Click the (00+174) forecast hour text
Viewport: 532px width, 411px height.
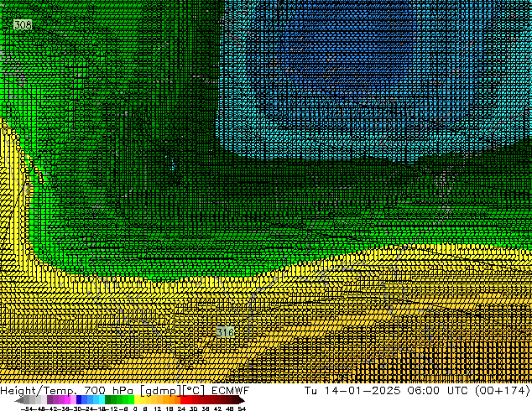click(x=502, y=391)
